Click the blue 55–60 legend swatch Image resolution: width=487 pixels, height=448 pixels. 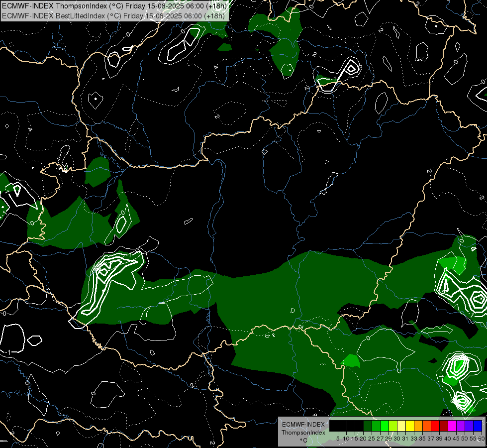(x=478, y=426)
